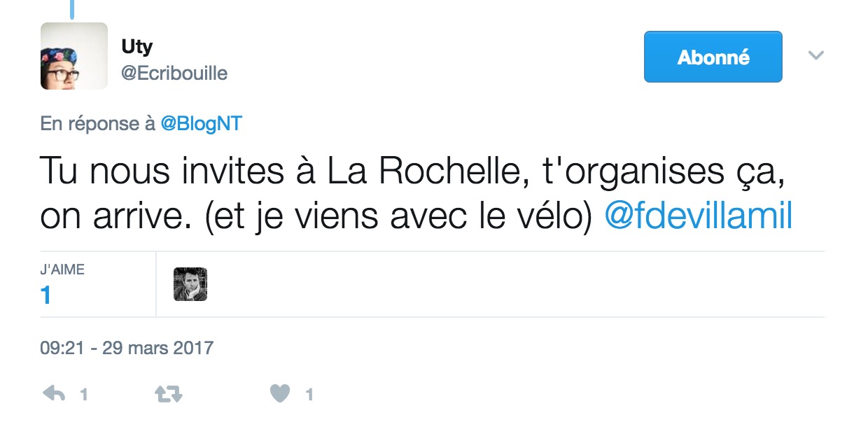This screenshot has width=868, height=427.
Task: Click the display name Uty
Action: (136, 47)
